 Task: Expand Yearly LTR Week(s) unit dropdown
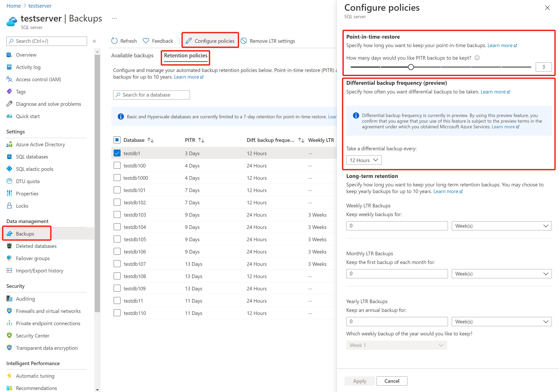point(501,322)
